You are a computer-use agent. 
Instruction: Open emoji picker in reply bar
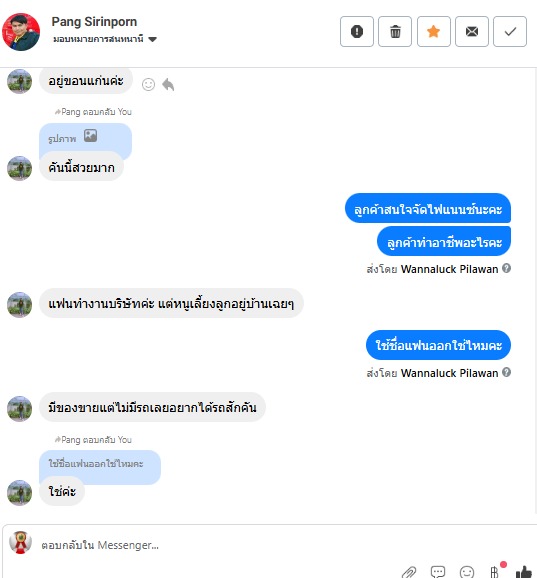click(x=467, y=572)
